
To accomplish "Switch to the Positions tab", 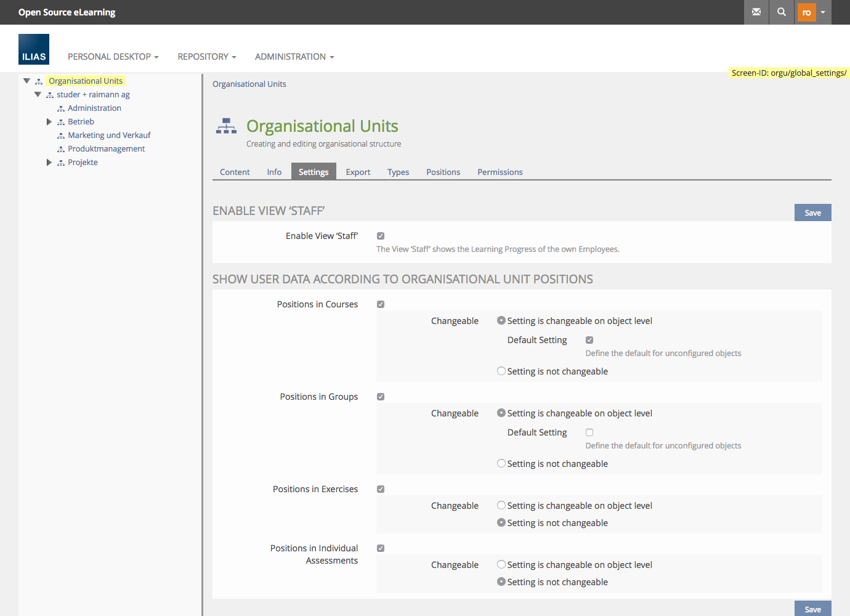I will point(443,172).
